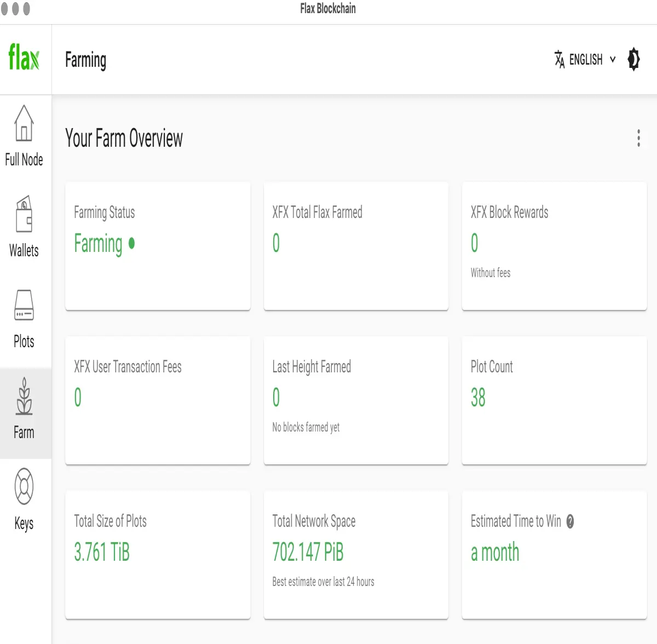Click the Plot Count label
Image resolution: width=657 pixels, height=644 pixels.
[492, 367]
